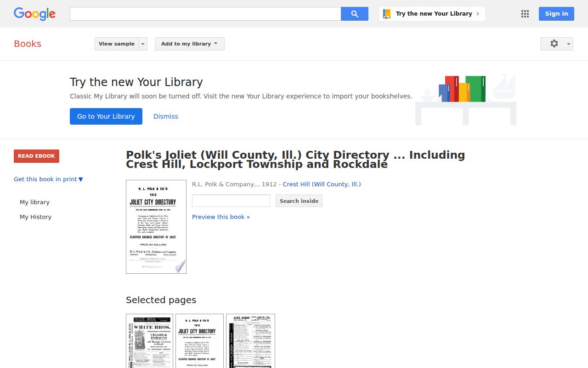Open the title page selected thumbnail
Image resolution: width=588 pixels, height=368 pixels.
(x=199, y=341)
